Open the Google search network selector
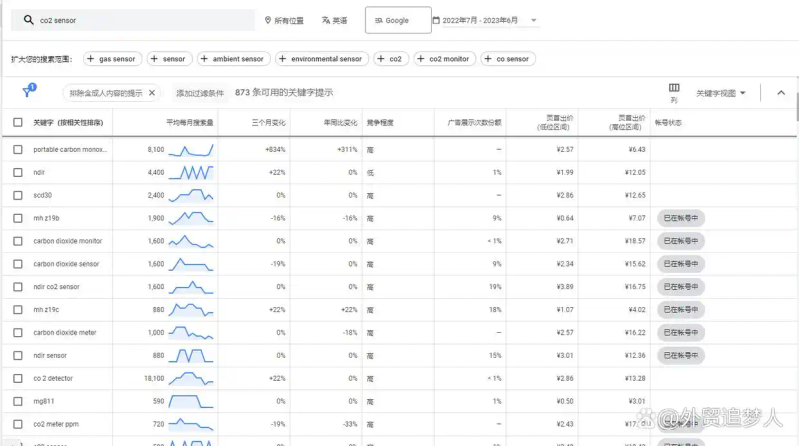Image resolution: width=799 pixels, height=446 pixels. click(x=398, y=20)
